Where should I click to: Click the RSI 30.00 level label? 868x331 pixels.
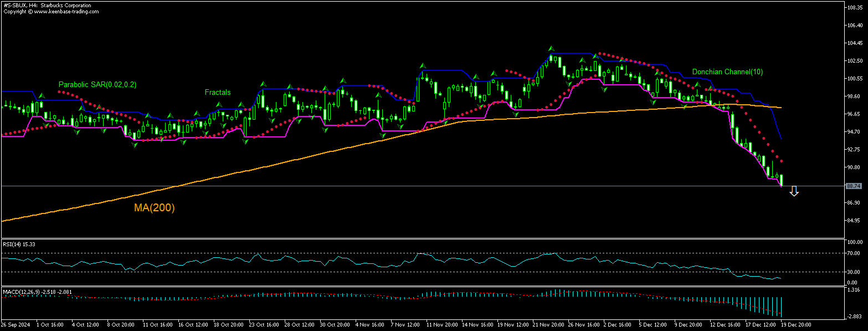coord(854,272)
